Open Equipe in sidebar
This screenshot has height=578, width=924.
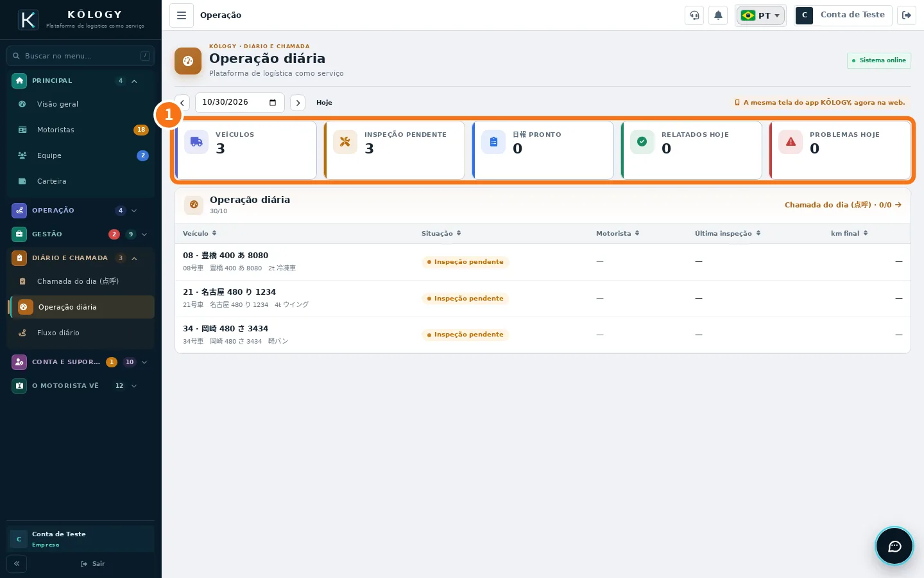81,155
